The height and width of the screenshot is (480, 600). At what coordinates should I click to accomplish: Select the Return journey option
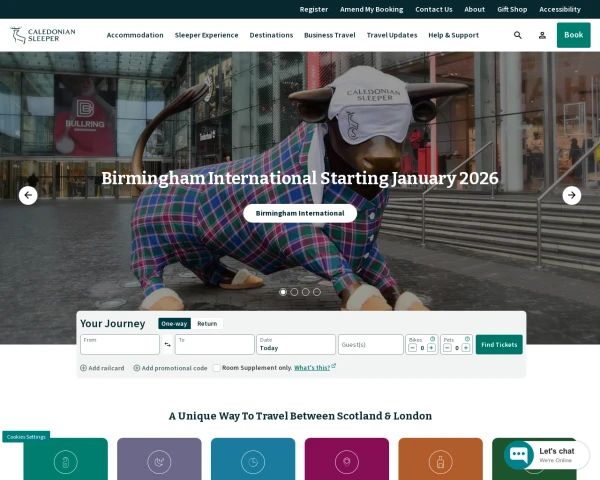[207, 324]
